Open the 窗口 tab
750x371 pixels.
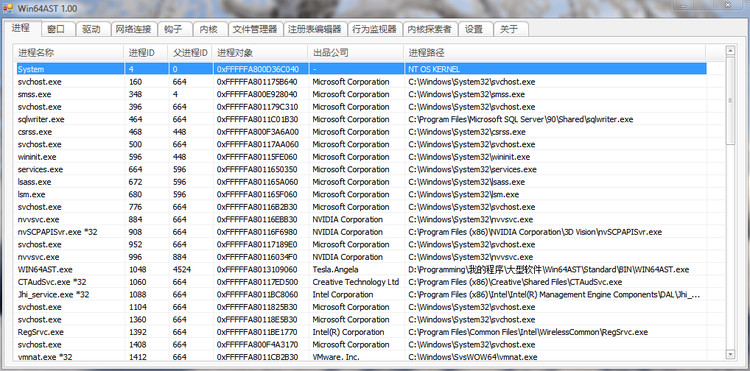[x=56, y=29]
